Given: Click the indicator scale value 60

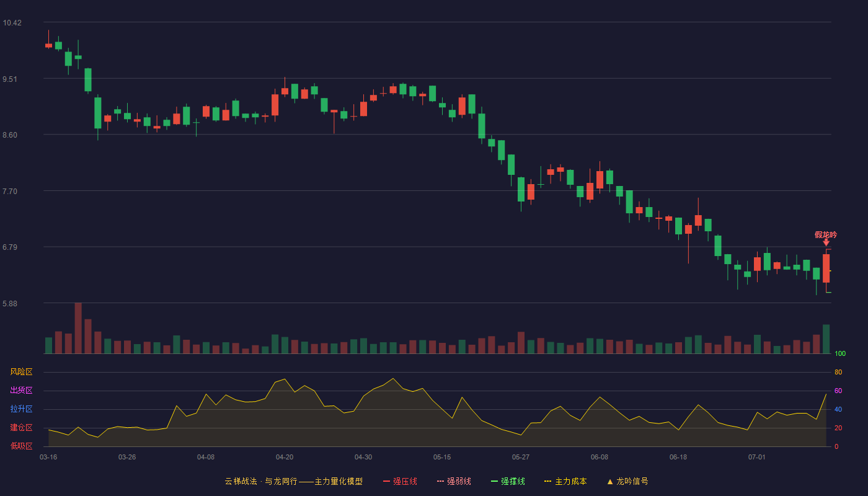Looking at the screenshot, I should pyautogui.click(x=838, y=391).
